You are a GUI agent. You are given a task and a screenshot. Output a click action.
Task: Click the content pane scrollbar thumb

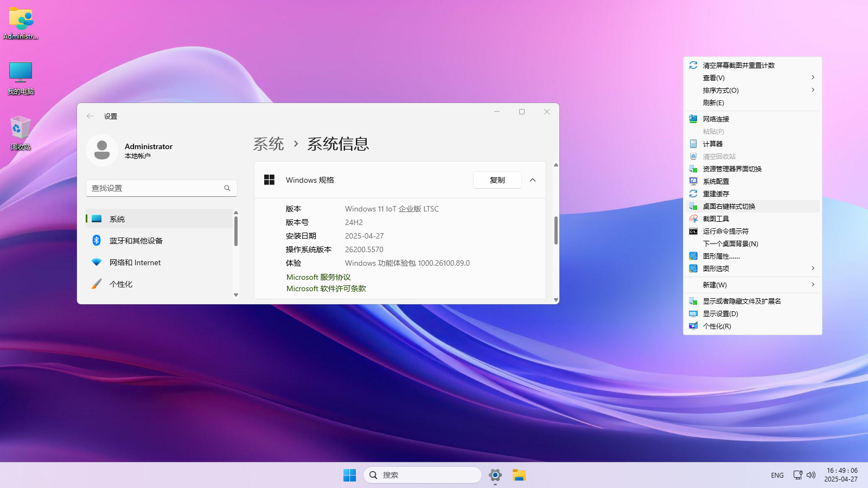click(x=556, y=230)
